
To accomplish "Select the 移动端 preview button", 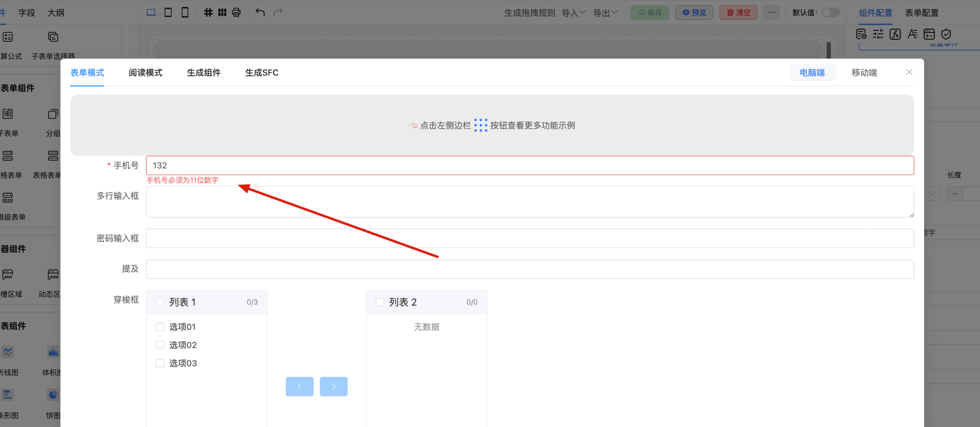I will click(x=864, y=73).
